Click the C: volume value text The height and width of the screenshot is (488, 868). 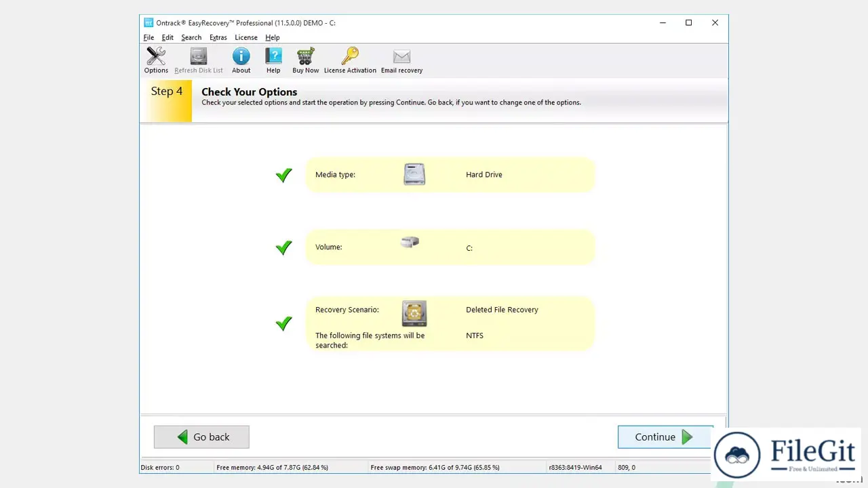pos(469,248)
